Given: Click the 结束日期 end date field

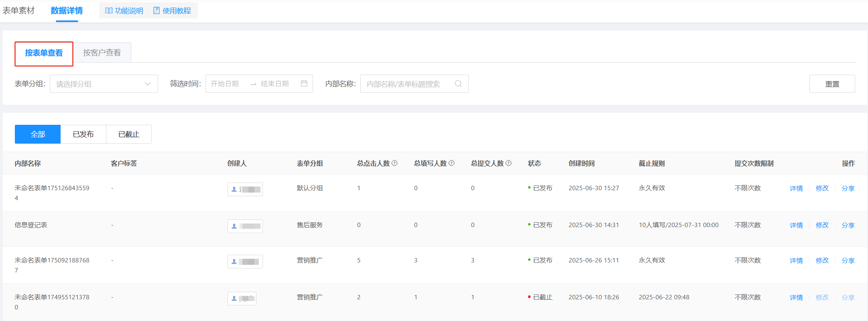Looking at the screenshot, I should tap(275, 83).
